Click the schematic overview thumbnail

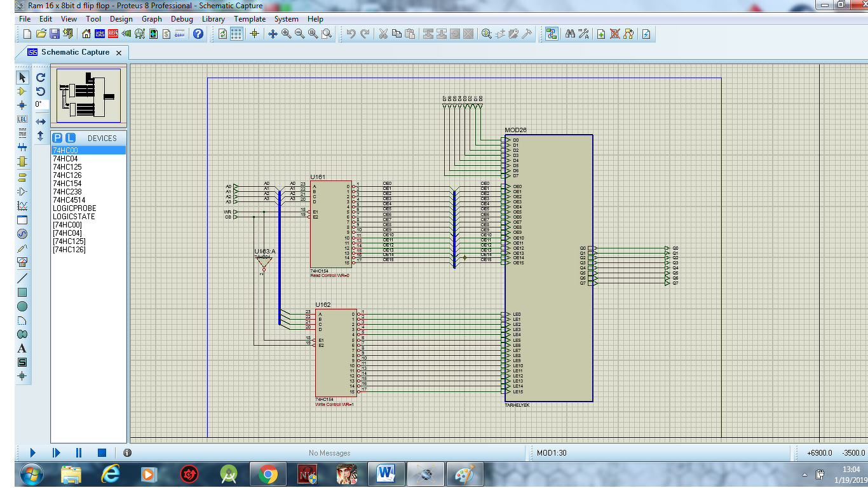(x=88, y=96)
